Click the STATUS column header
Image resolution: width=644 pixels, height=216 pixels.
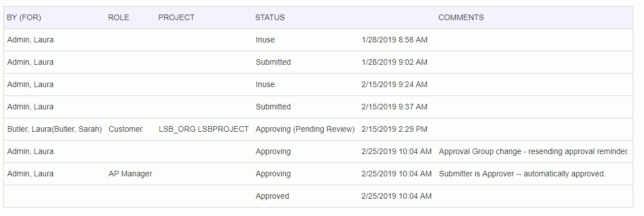pyautogui.click(x=270, y=18)
